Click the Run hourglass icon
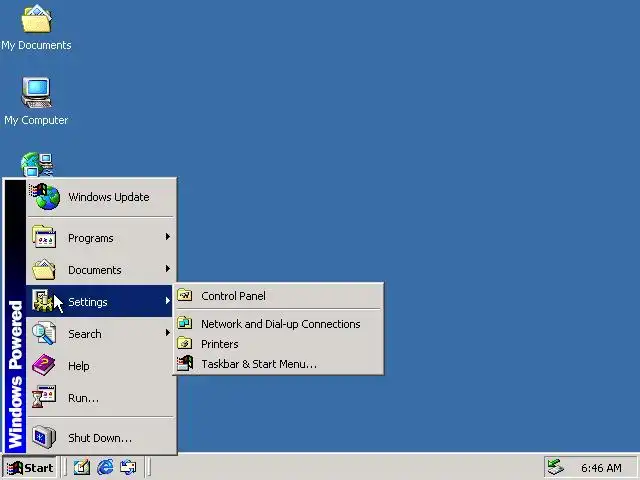Viewport: 640px width, 480px height. tap(44, 397)
